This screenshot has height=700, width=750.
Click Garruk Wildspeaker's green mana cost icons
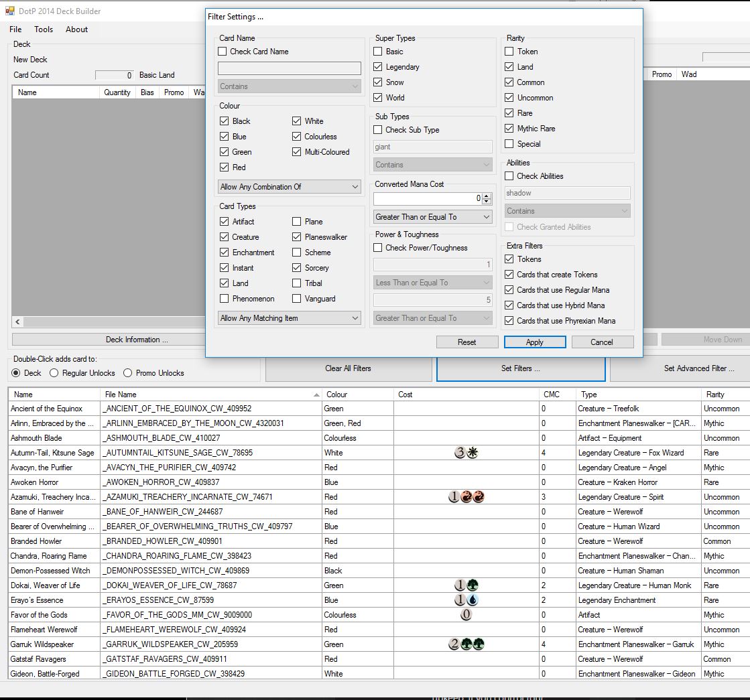pyautogui.click(x=472, y=644)
